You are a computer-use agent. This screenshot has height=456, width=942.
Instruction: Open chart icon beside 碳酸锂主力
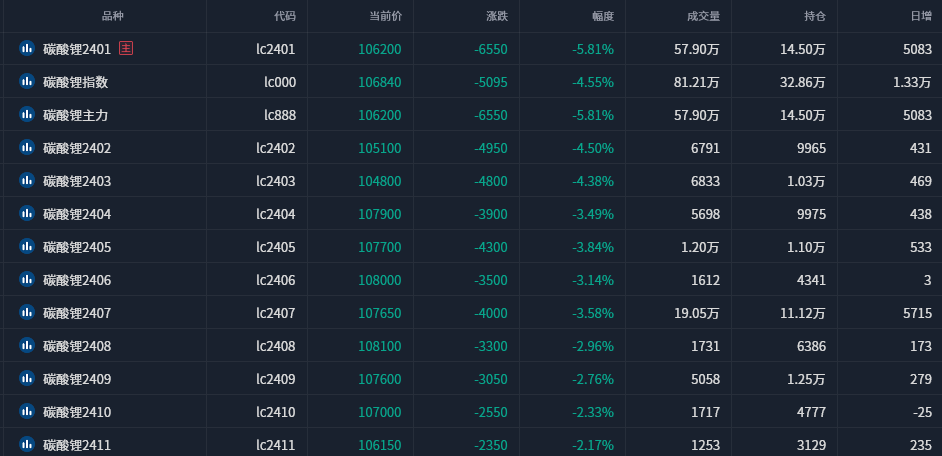point(26,114)
